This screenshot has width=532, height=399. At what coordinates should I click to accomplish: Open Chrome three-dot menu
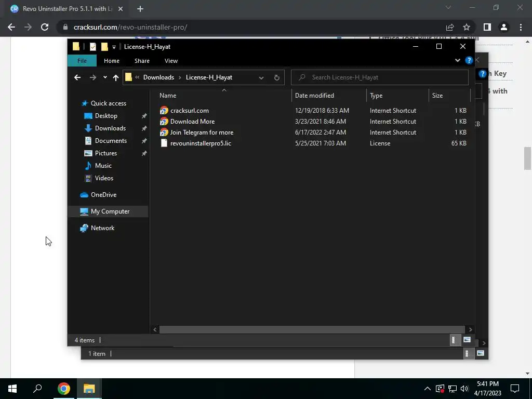point(521,27)
